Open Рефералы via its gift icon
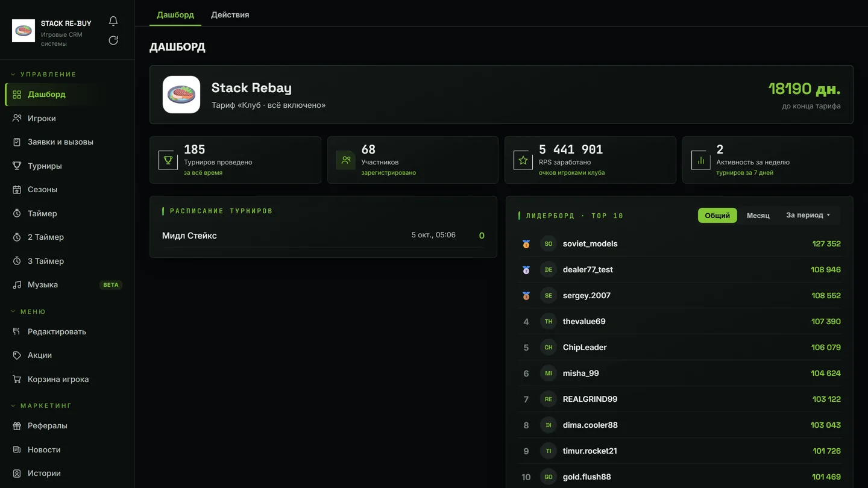The width and height of the screenshot is (868, 488). [17, 426]
